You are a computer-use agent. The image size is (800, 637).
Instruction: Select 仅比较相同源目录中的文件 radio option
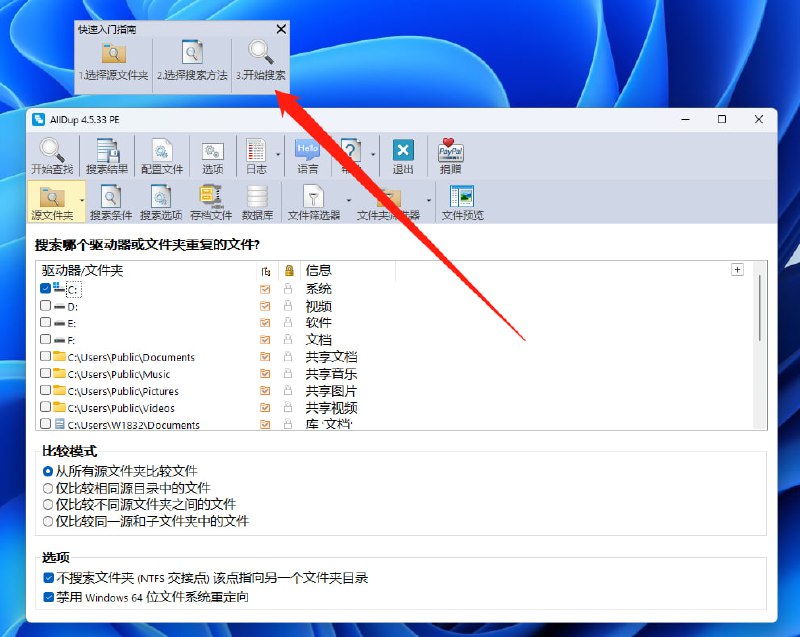coord(48,488)
